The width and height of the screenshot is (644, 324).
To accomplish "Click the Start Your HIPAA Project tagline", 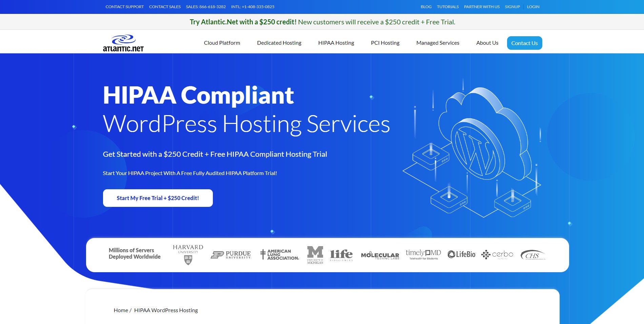I will pyautogui.click(x=190, y=173).
